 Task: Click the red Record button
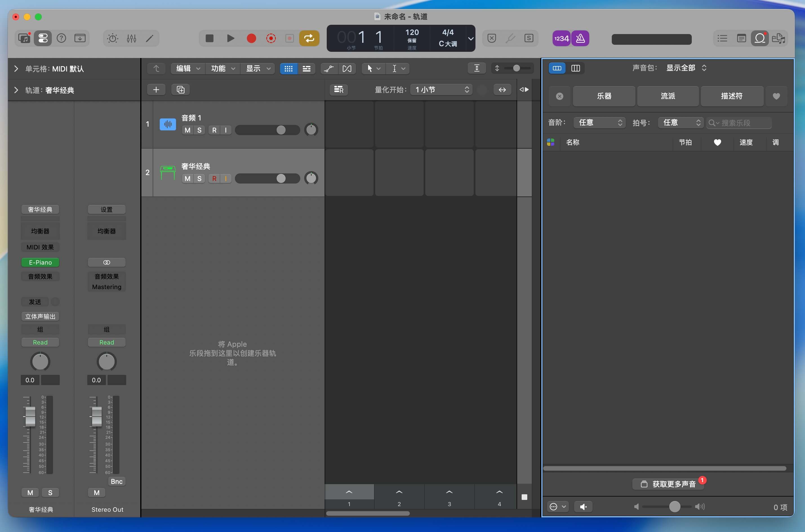point(251,38)
